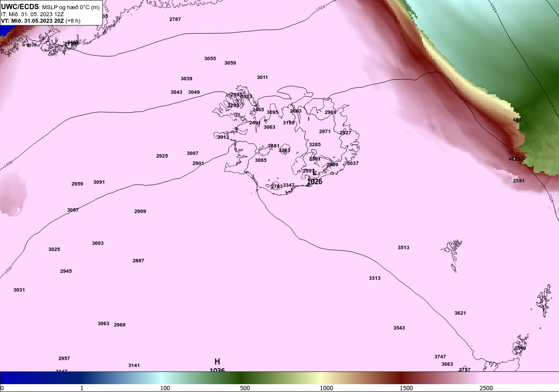Click the 3011 height value
The image size is (559, 392).
tap(262, 77)
